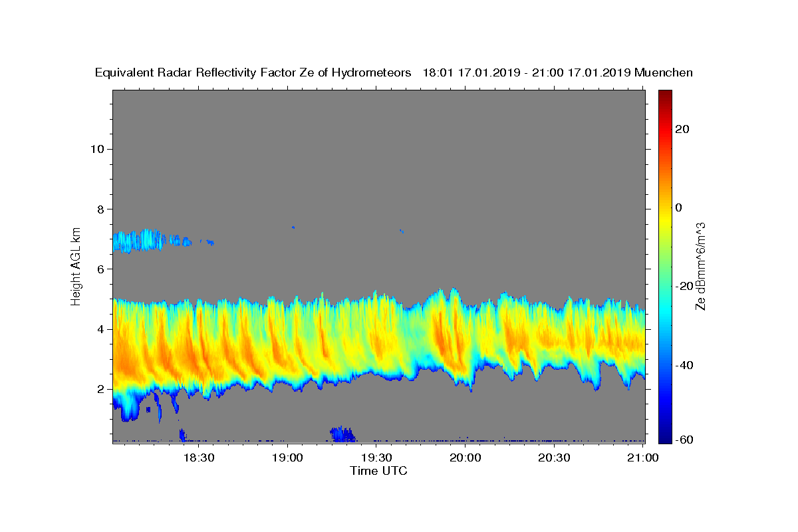Click the colorbar value '0'
This screenshot has height=532, width=798.
click(x=679, y=207)
